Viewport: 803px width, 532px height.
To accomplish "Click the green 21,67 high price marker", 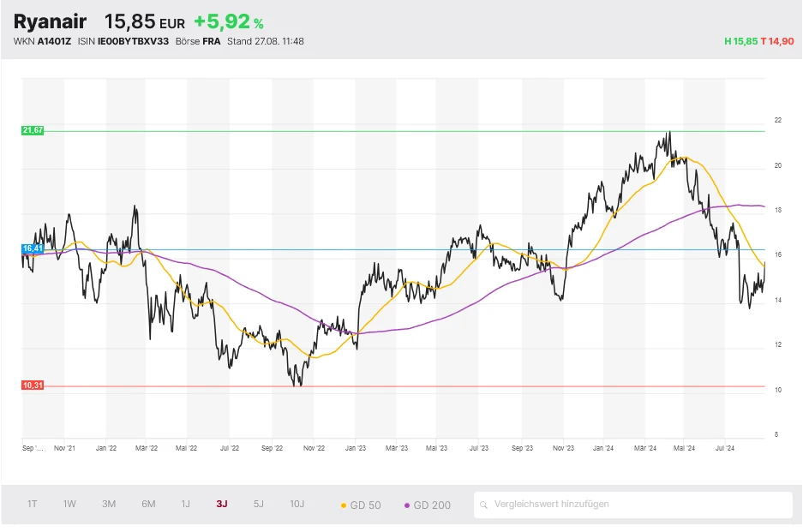I will pyautogui.click(x=33, y=130).
